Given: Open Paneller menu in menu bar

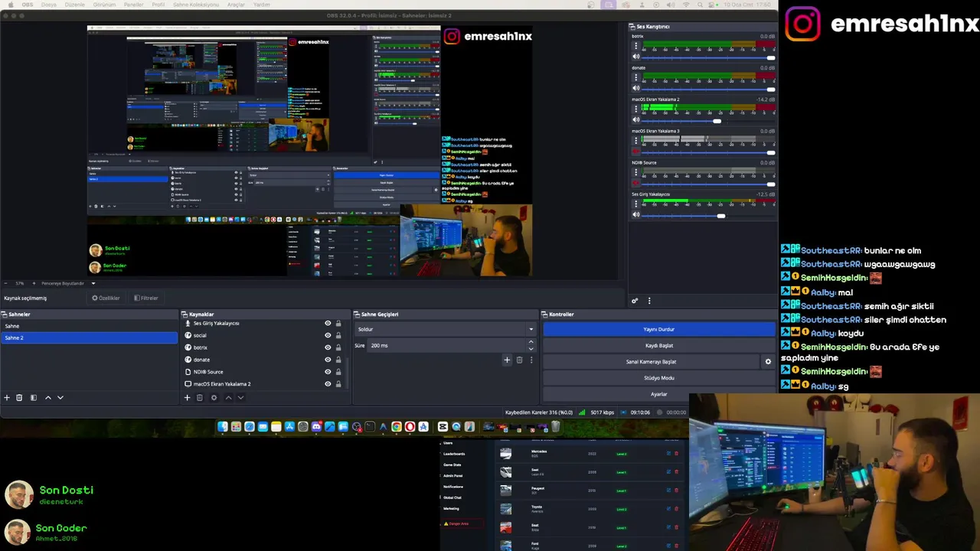Looking at the screenshot, I should click(x=133, y=5).
